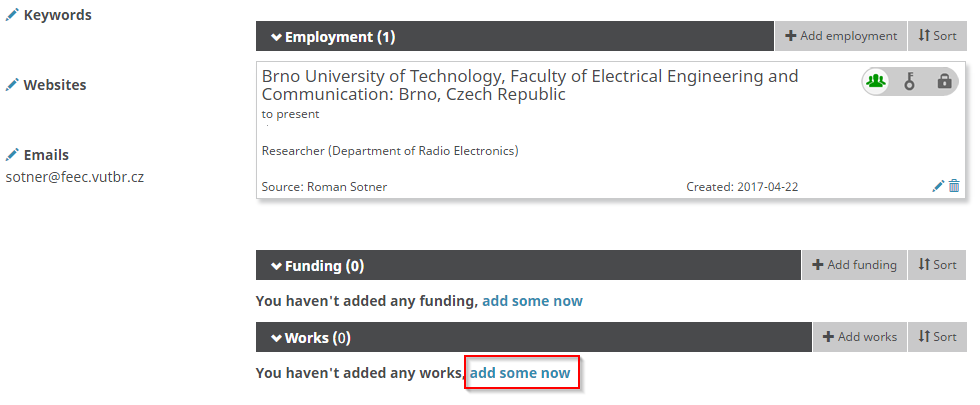This screenshot has height=405, width=980.
Task: Edit the Brno University employment entry
Action: click(938, 186)
